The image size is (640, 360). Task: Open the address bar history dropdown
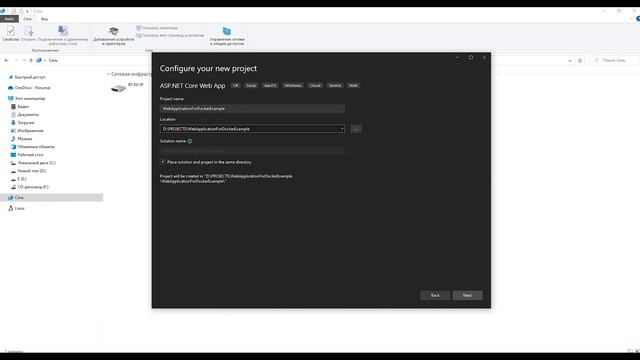pos(570,60)
